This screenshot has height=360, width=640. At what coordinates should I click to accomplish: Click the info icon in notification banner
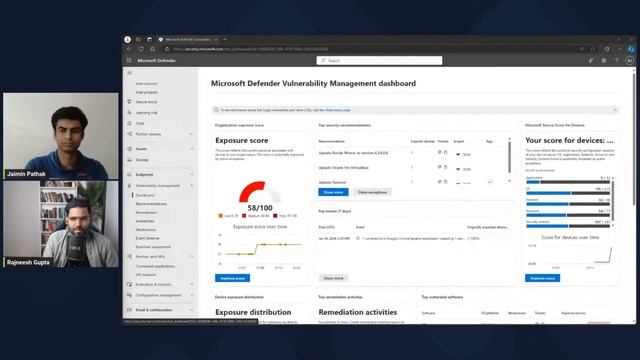click(216, 110)
